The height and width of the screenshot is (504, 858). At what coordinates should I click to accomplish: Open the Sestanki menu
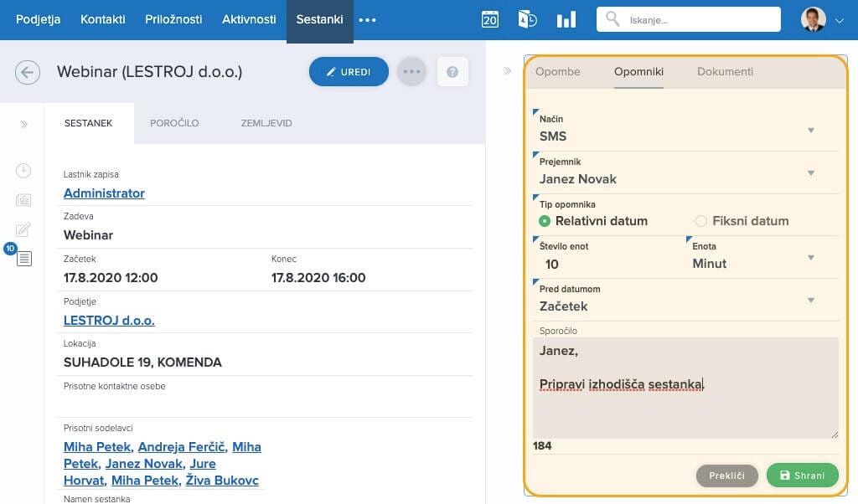tap(319, 20)
